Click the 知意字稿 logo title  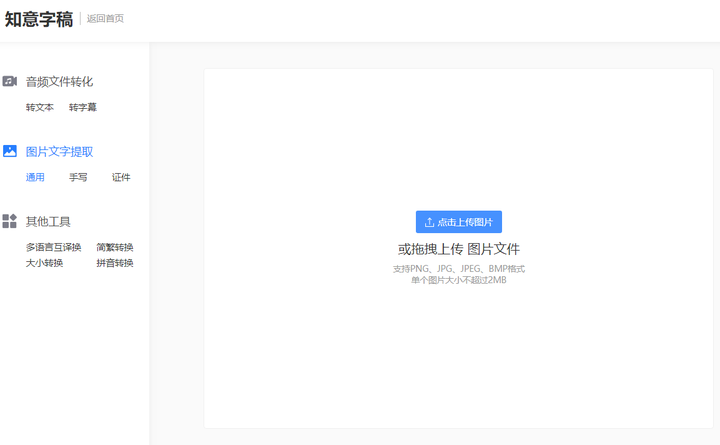[39, 19]
